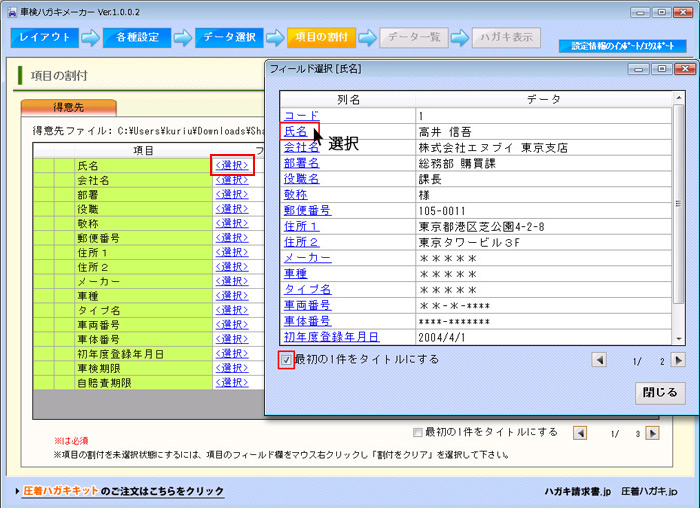Choose the 敬称 column in field dialog
The height and width of the screenshot is (508, 700).
pos(296,195)
